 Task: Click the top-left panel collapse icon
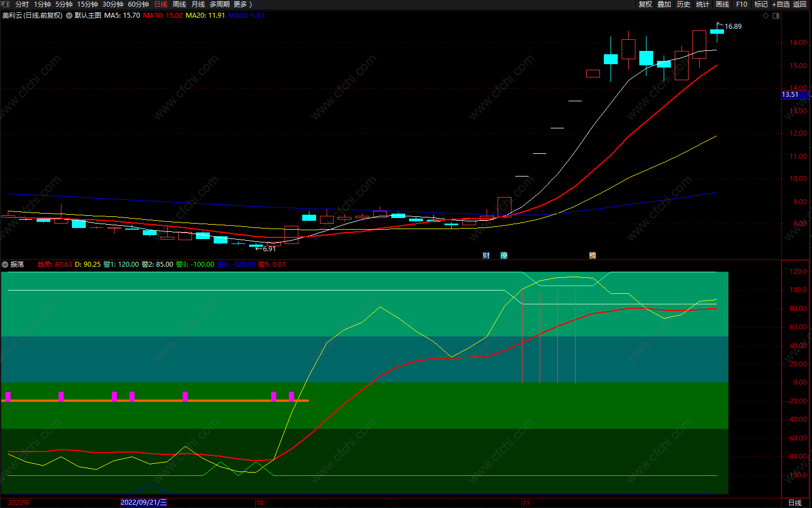(6, 4)
